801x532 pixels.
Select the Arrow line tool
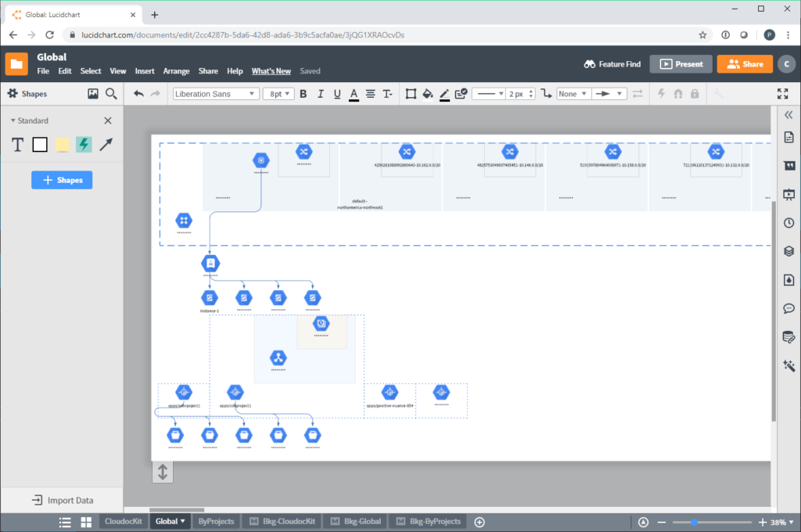106,146
